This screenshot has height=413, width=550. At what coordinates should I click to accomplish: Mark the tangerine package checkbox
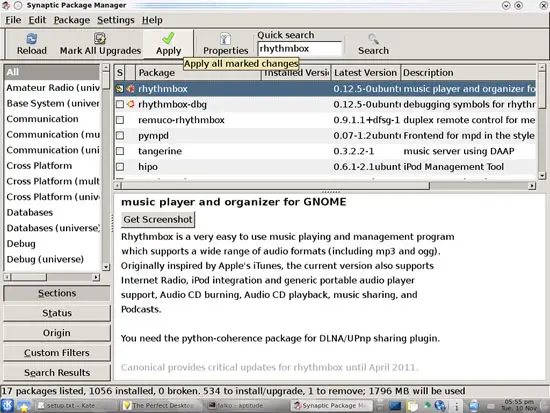[x=120, y=151]
